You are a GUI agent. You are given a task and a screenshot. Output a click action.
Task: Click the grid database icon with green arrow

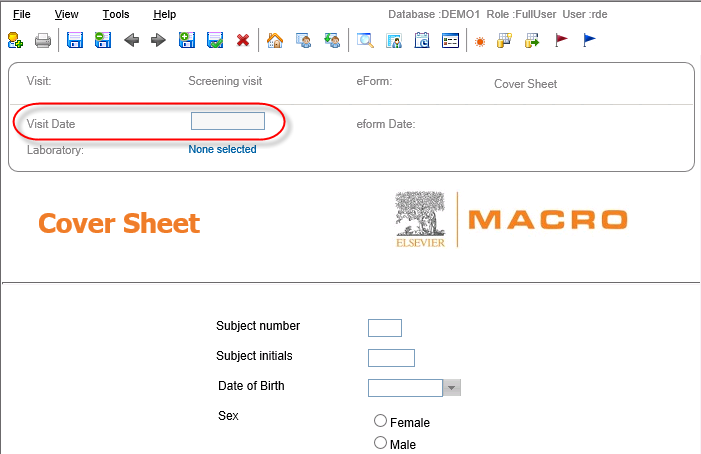click(532, 41)
